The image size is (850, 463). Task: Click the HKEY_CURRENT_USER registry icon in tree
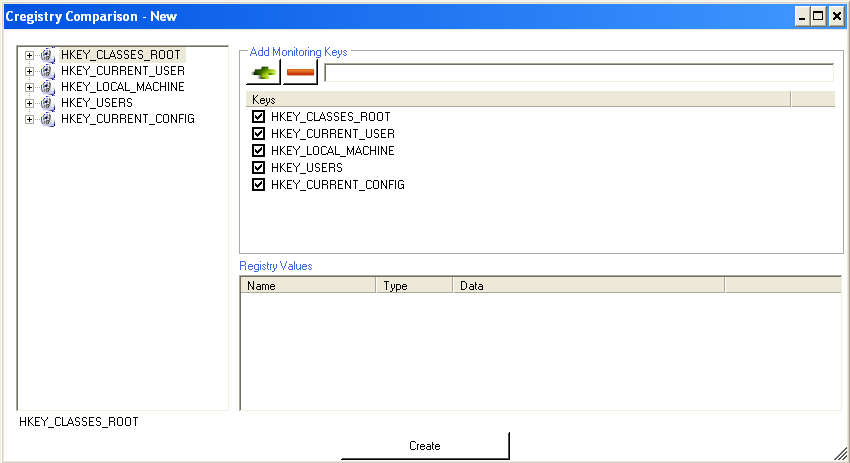tap(47, 71)
